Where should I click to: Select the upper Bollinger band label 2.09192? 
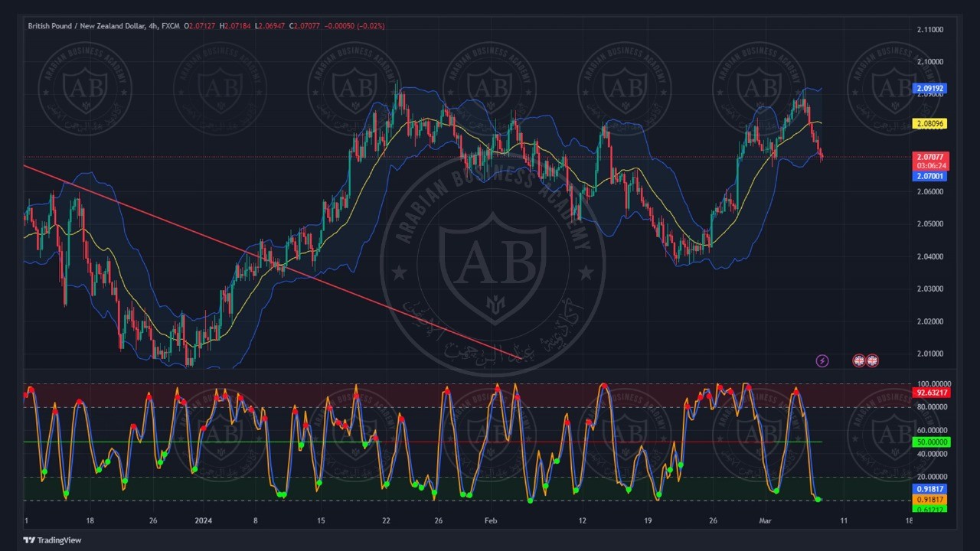[931, 89]
